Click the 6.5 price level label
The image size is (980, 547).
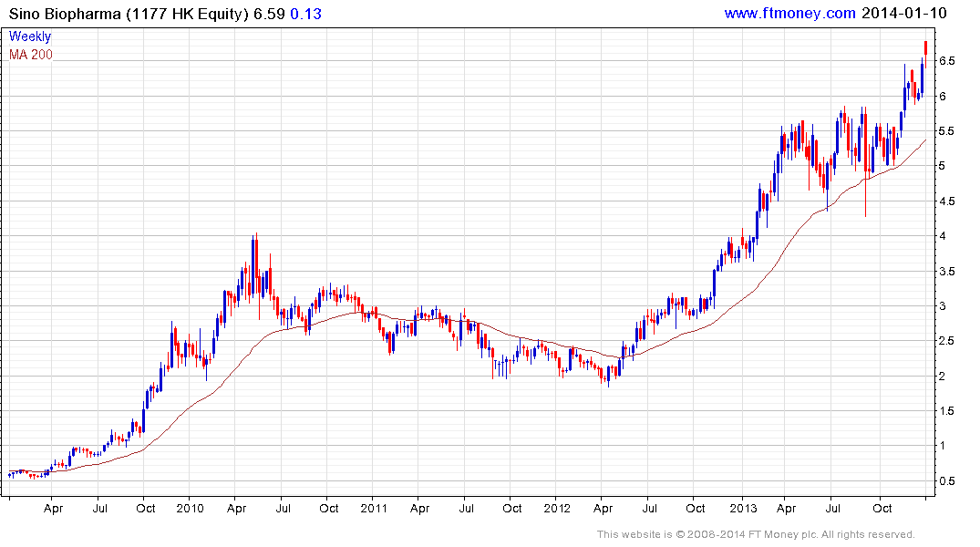(945, 61)
